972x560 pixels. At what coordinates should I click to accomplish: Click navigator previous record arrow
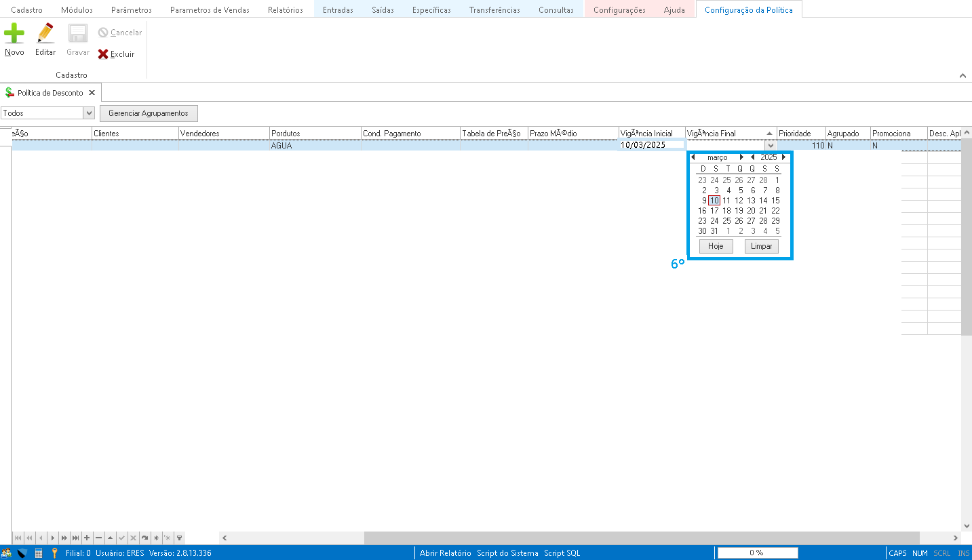tap(40, 538)
